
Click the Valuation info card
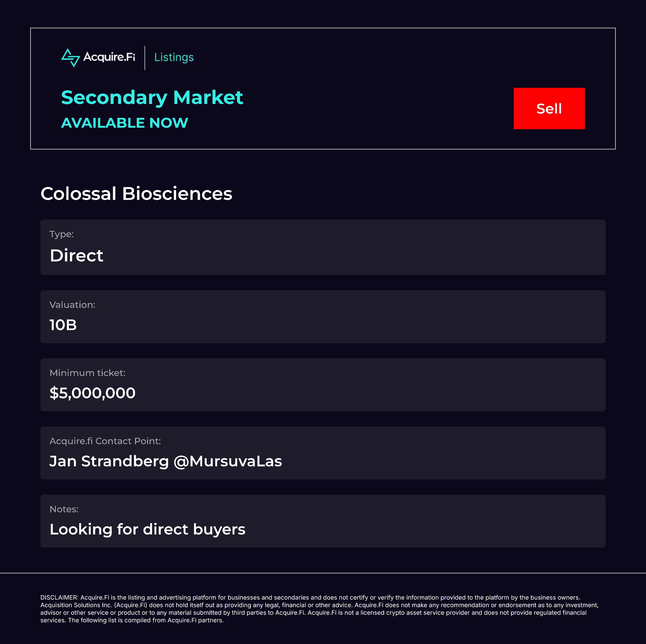tap(323, 316)
